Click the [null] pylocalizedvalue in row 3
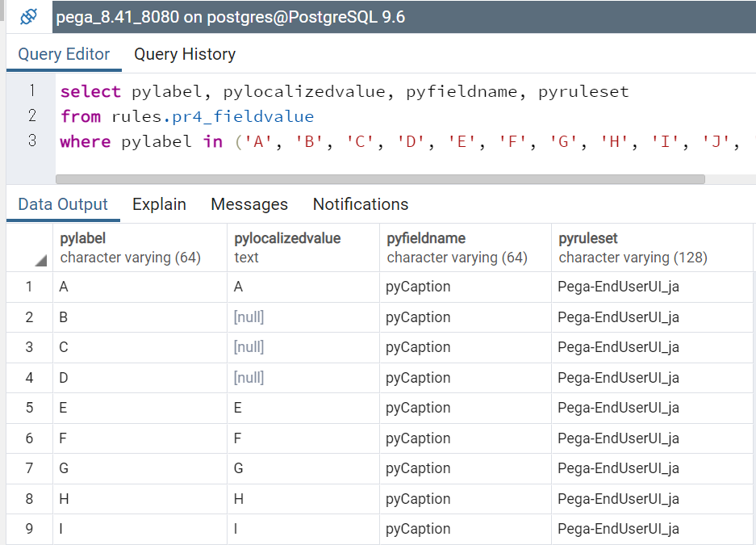Screen dimensions: 756x545 [303, 347]
